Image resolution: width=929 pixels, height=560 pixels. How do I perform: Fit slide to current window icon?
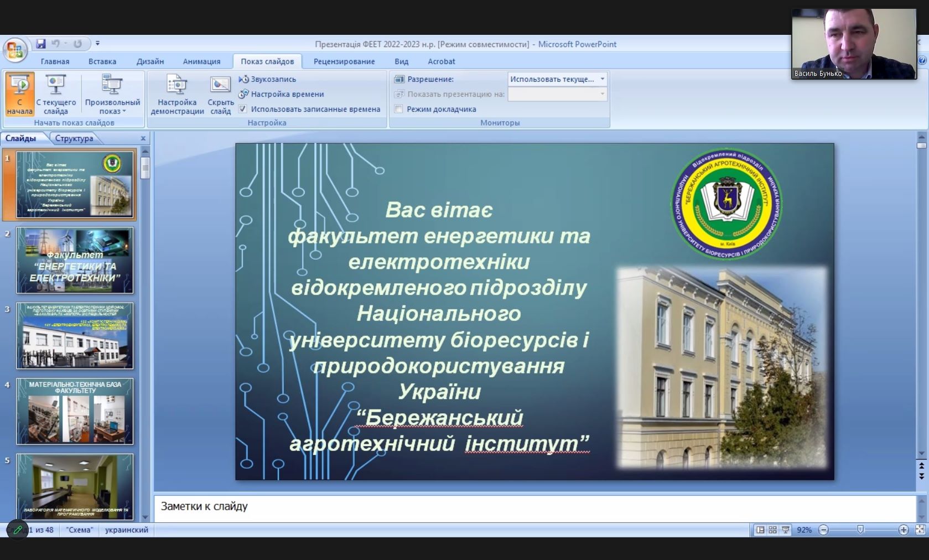(x=920, y=530)
